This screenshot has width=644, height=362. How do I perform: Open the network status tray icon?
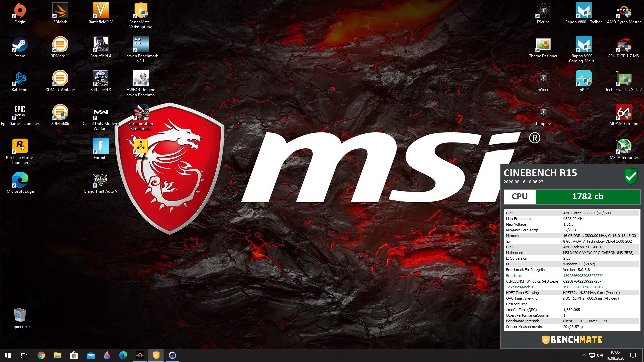click(592, 355)
